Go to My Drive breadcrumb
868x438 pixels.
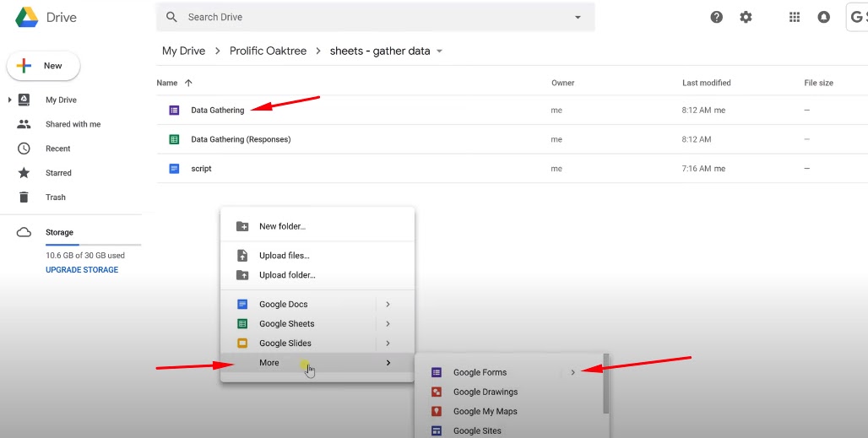[x=184, y=51]
